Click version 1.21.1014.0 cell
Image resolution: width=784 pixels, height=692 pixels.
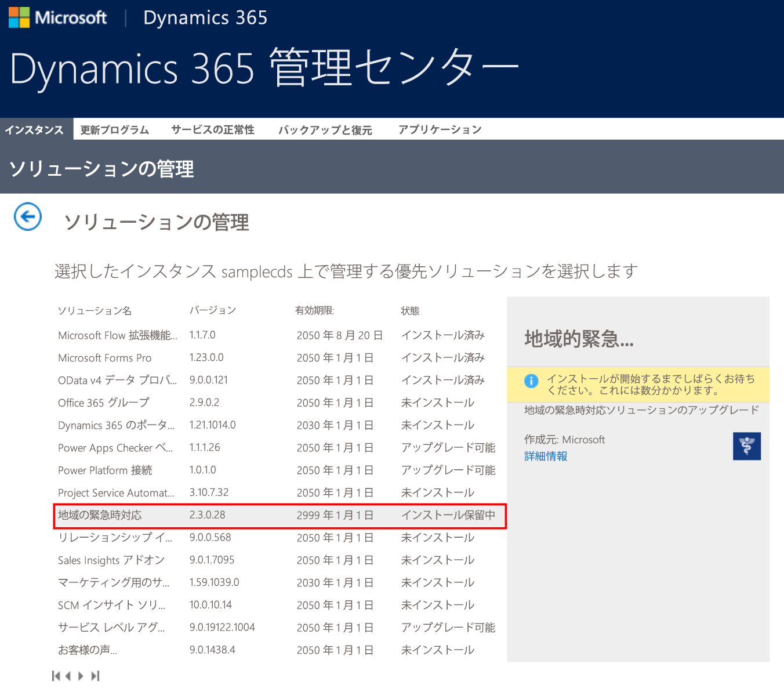pos(212,425)
